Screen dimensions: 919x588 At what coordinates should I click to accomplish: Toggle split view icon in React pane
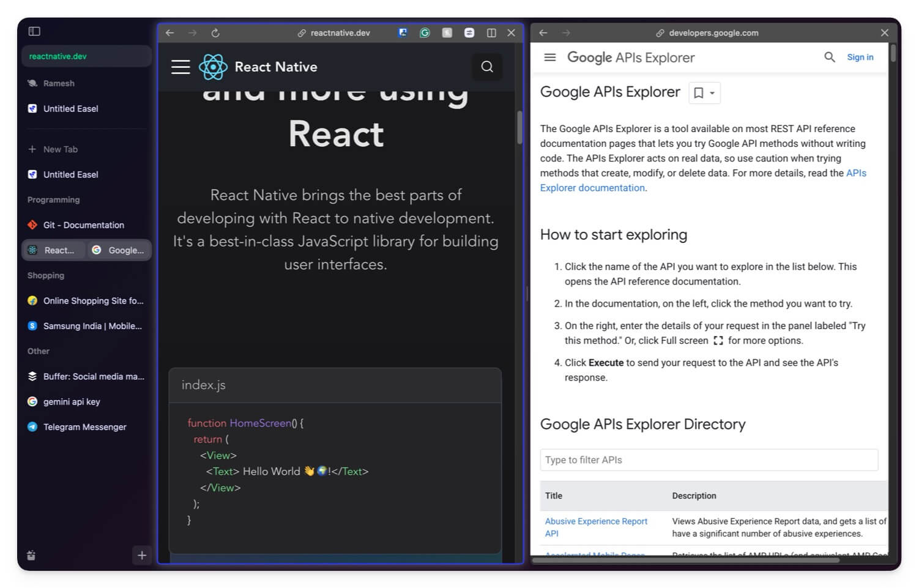(491, 33)
